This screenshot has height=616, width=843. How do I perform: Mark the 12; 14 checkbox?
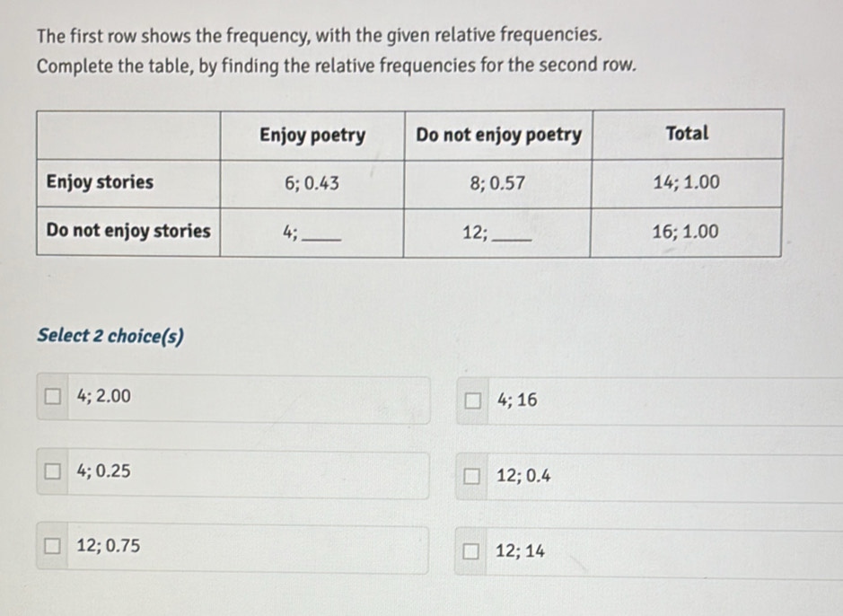(473, 551)
